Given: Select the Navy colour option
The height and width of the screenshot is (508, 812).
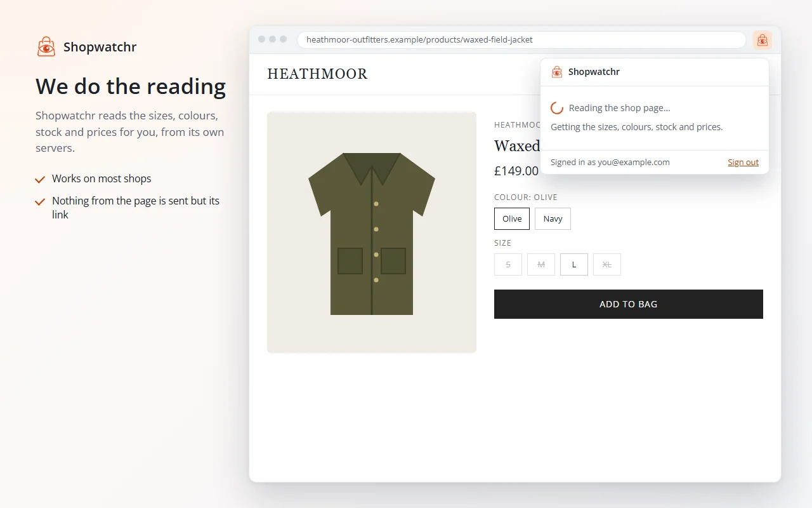Looking at the screenshot, I should coord(553,218).
